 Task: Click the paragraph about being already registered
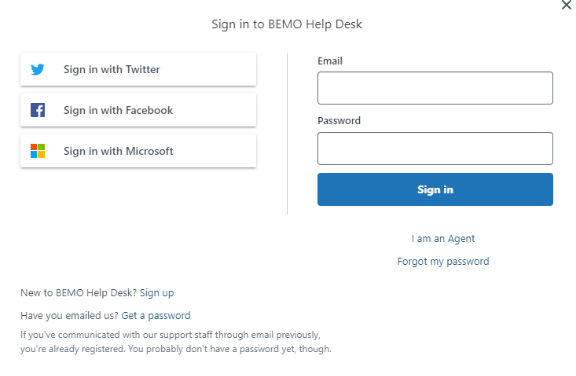click(x=176, y=342)
